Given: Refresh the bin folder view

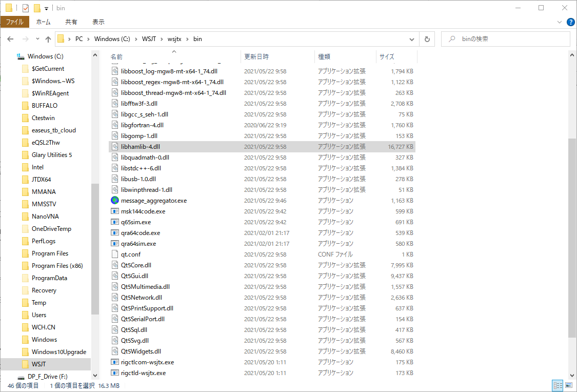Looking at the screenshot, I should [427, 39].
